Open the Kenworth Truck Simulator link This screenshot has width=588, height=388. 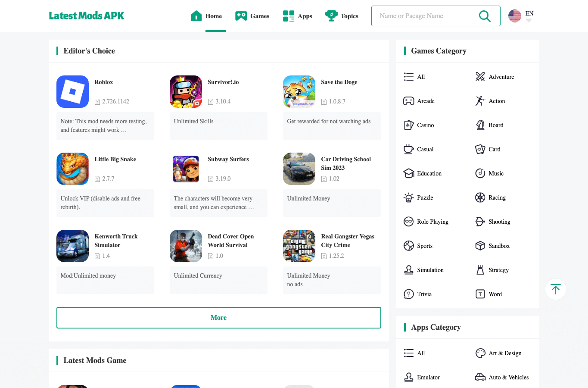click(116, 241)
